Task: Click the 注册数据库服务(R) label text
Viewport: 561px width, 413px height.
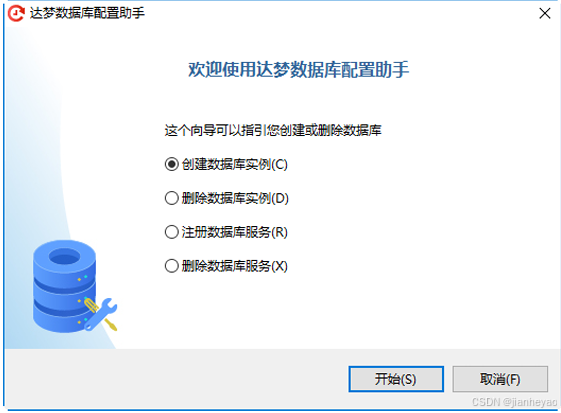Action: point(235,232)
